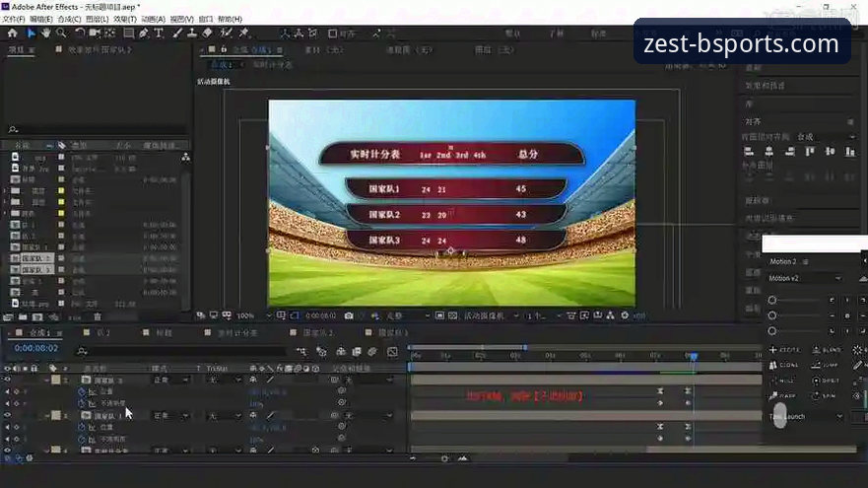Click the timeline current time 0:00:08:02 field
The image size is (868, 488).
[x=36, y=348]
